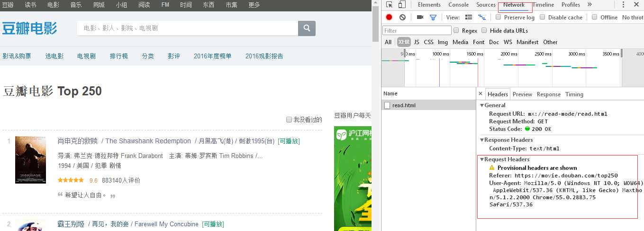Toggle the device toolbar icon
The height and width of the screenshot is (231, 644).
(402, 5)
